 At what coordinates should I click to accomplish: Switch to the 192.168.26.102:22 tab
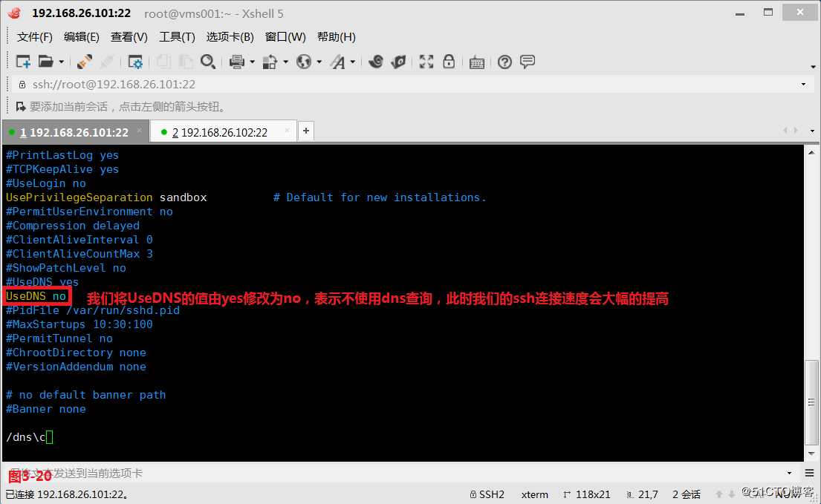click(x=221, y=131)
